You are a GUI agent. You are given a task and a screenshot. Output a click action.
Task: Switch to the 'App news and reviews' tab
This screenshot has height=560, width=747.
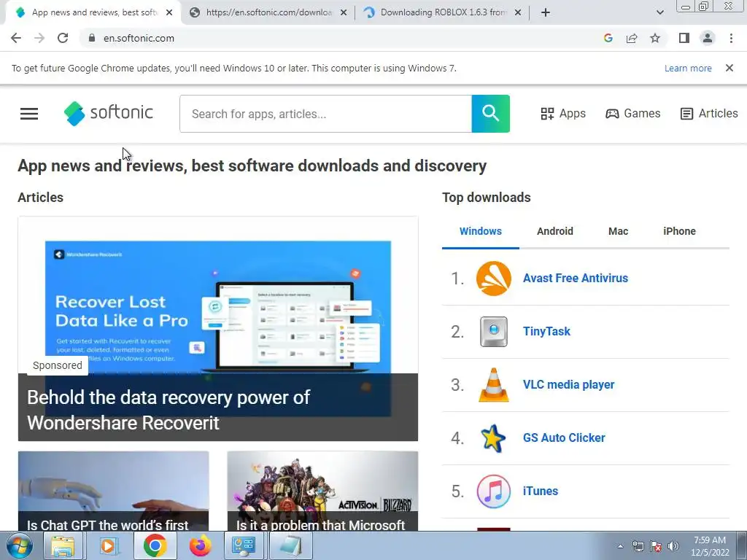coord(93,12)
